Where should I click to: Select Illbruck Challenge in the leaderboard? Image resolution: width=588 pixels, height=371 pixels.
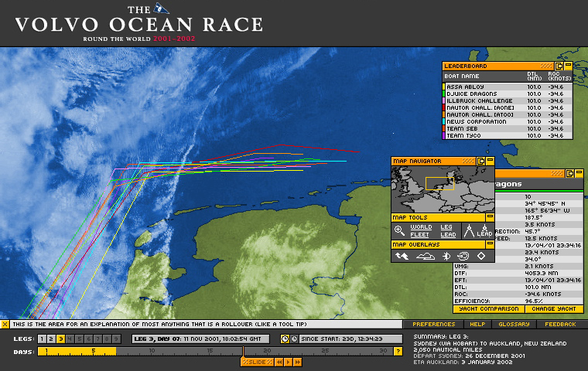(508, 100)
